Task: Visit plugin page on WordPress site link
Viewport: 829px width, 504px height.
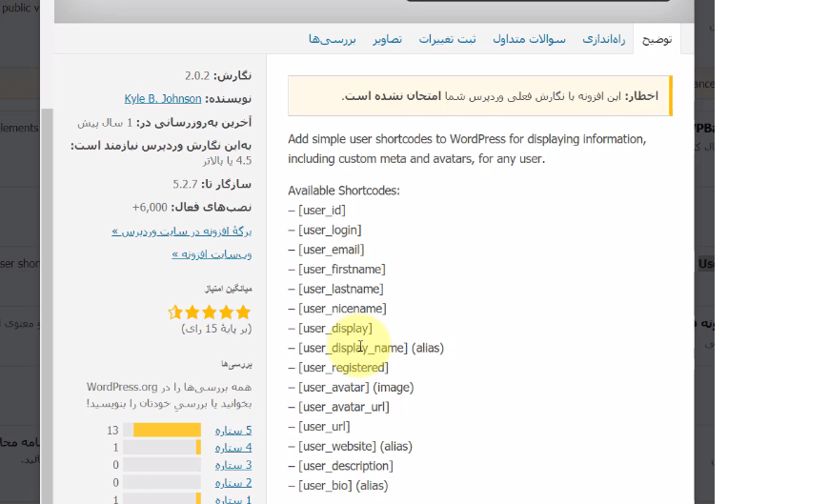Action: tap(181, 232)
